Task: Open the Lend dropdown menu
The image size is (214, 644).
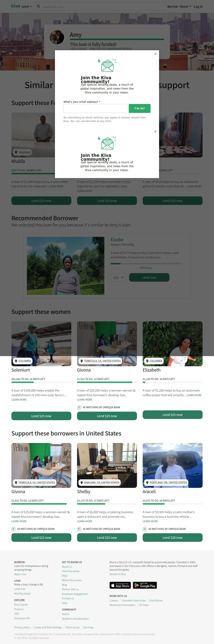Action: pyautogui.click(x=27, y=7)
